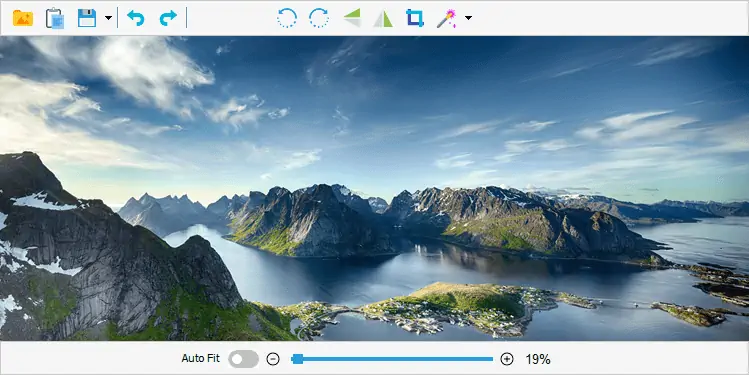The height and width of the screenshot is (375, 749).
Task: Zoom out using the minus button
Action: click(x=273, y=359)
